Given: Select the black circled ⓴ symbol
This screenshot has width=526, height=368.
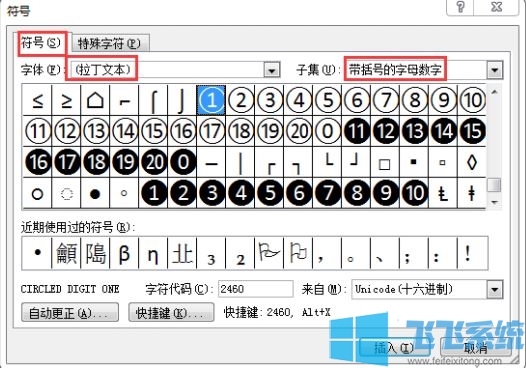Looking at the screenshot, I should tap(153, 162).
